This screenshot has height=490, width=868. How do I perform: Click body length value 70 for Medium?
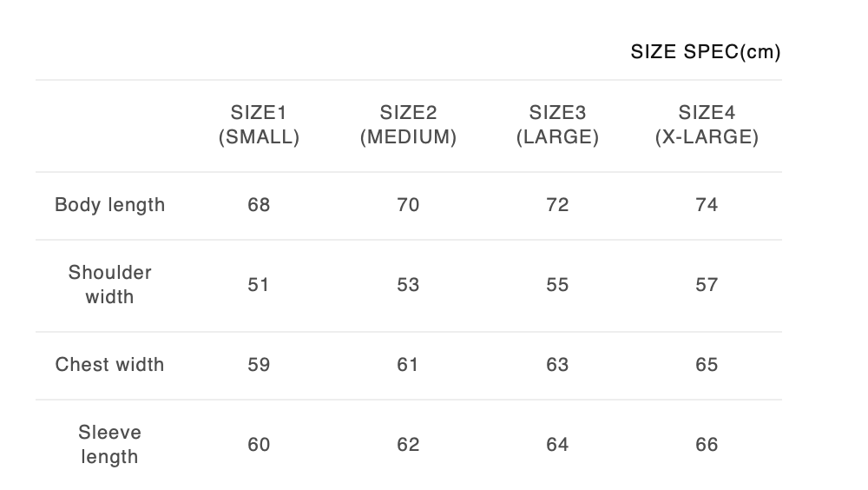point(408,205)
